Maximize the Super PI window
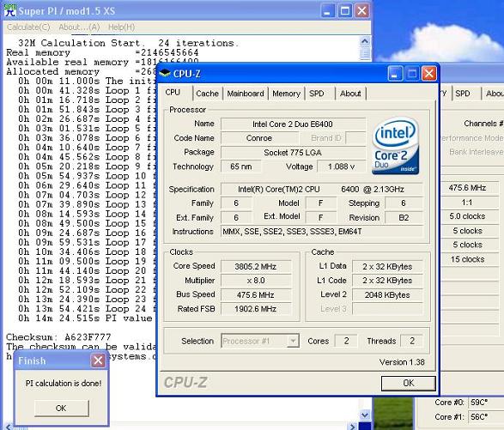Viewport: 504px width, 430px height. pos(345,11)
